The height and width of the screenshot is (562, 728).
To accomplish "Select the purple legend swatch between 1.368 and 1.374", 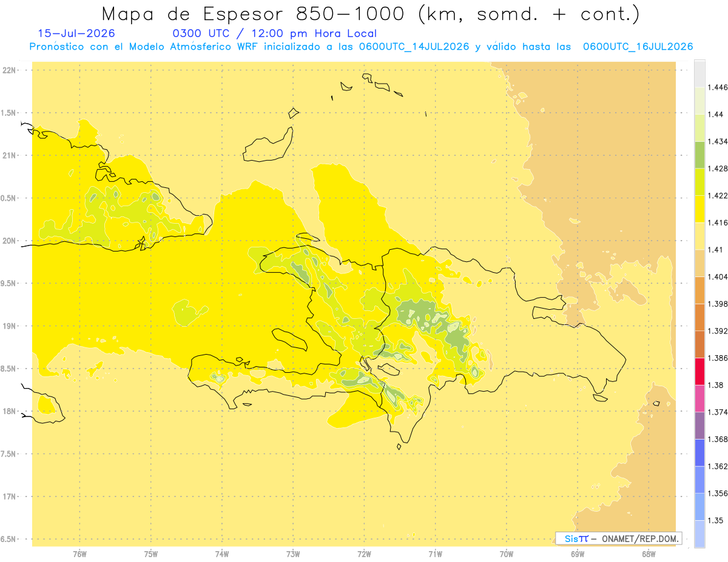I will click(699, 425).
